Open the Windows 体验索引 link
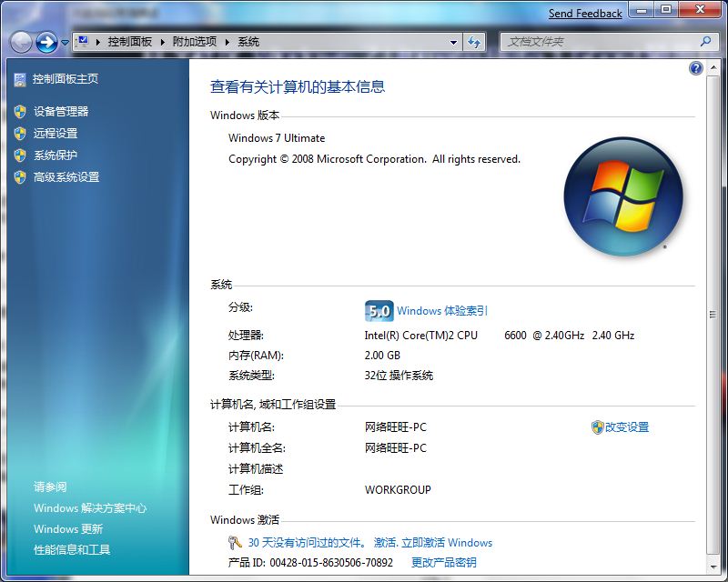 [x=442, y=310]
